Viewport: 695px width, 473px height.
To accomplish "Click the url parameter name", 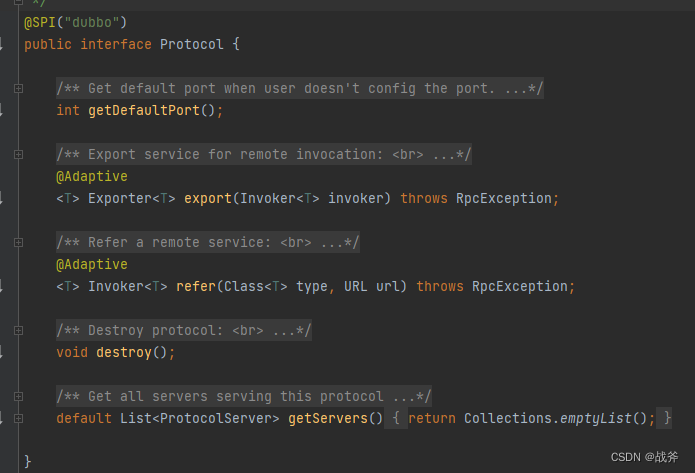I will (x=387, y=286).
